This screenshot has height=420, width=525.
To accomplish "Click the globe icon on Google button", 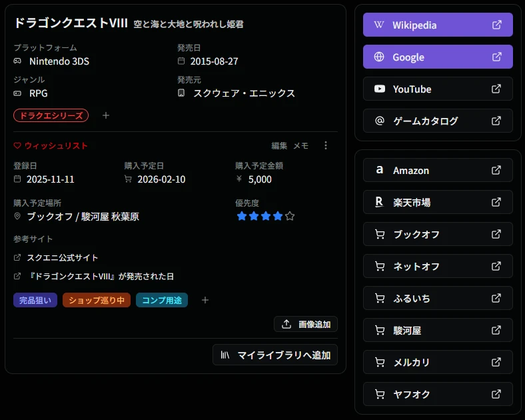I will click(379, 57).
